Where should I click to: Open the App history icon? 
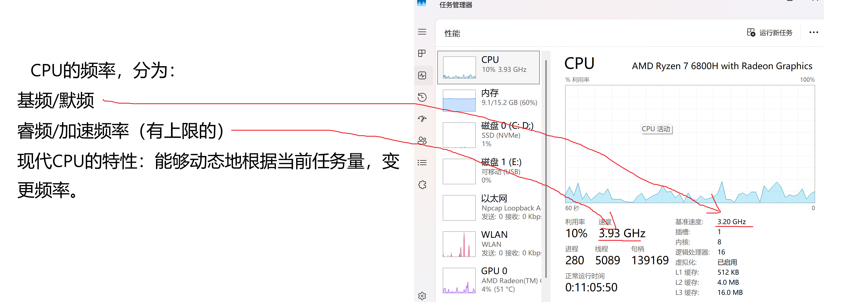click(422, 97)
